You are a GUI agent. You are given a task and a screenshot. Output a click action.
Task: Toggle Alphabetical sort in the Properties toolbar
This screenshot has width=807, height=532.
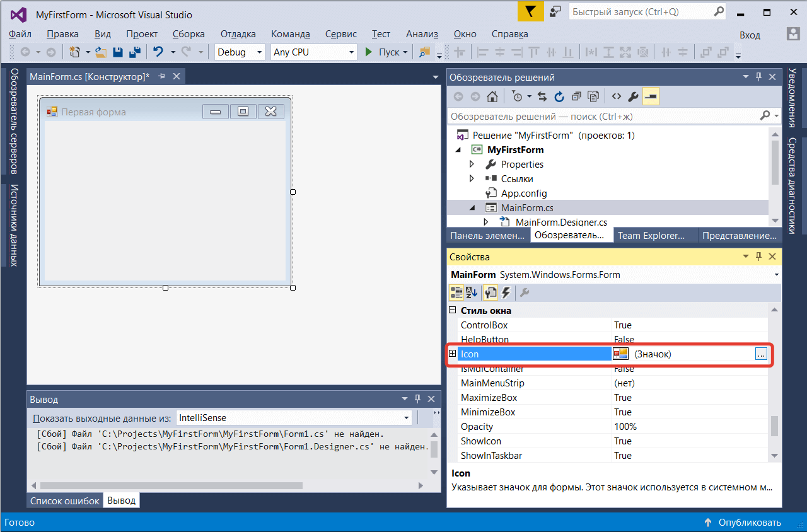pyautogui.click(x=472, y=292)
